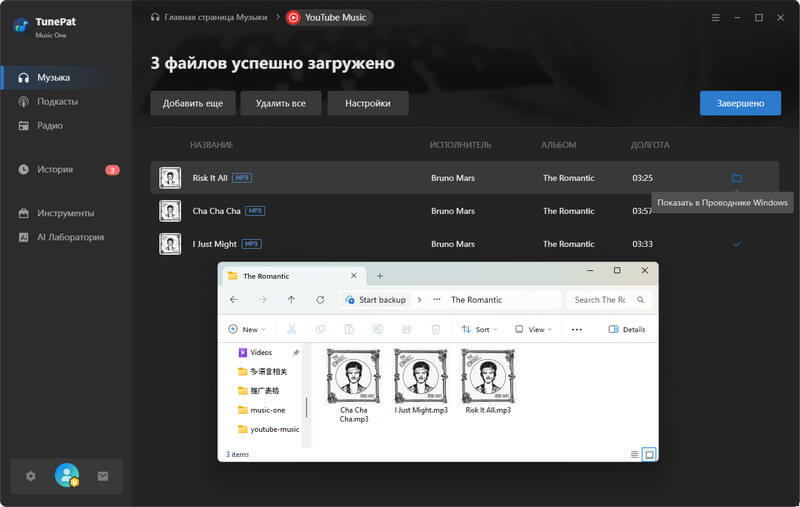The width and height of the screenshot is (800, 507).
Task: Sort by ИСПОЛНИТЕЛЬ column header
Action: [x=460, y=145]
